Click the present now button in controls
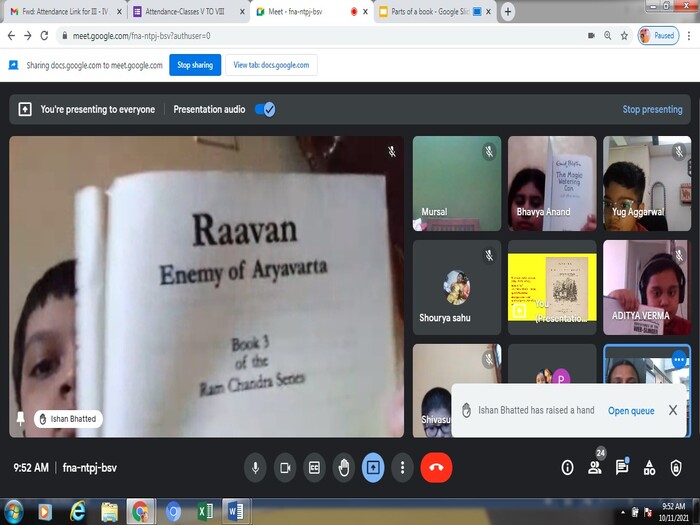This screenshot has width=700, height=525. click(373, 467)
